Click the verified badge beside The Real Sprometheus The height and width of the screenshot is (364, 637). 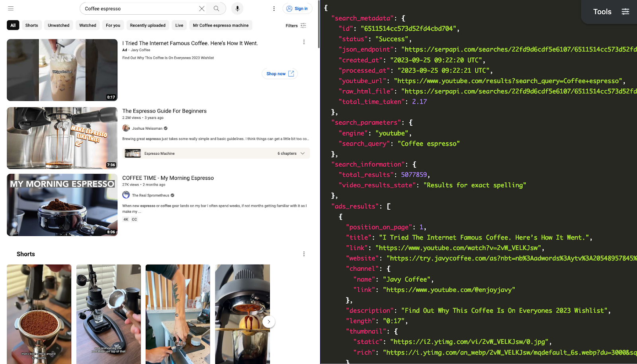point(172,195)
